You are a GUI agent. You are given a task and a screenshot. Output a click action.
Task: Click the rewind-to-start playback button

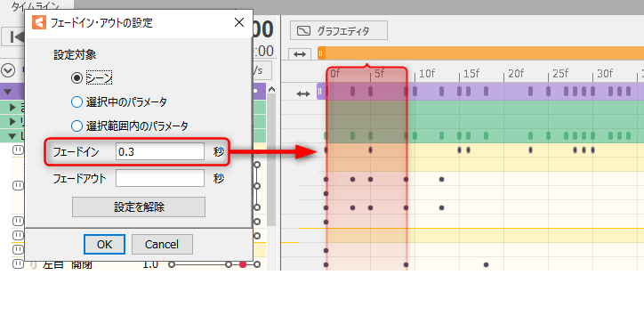click(x=13, y=37)
